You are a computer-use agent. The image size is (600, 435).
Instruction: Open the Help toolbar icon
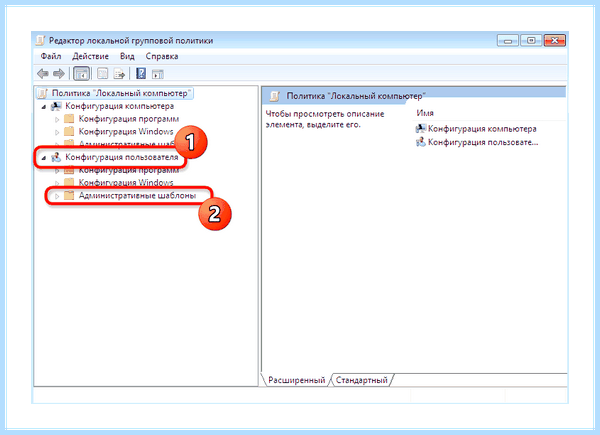[141, 73]
